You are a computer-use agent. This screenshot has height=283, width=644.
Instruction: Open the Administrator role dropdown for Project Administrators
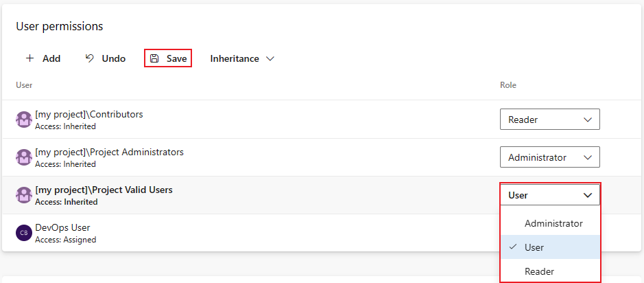coord(549,157)
